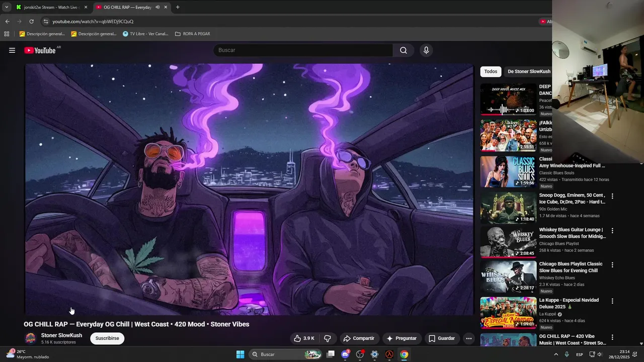Screen dimensions: 644x362
Task: Open Chicago Blues Playlist Classic title
Action: [571, 267]
